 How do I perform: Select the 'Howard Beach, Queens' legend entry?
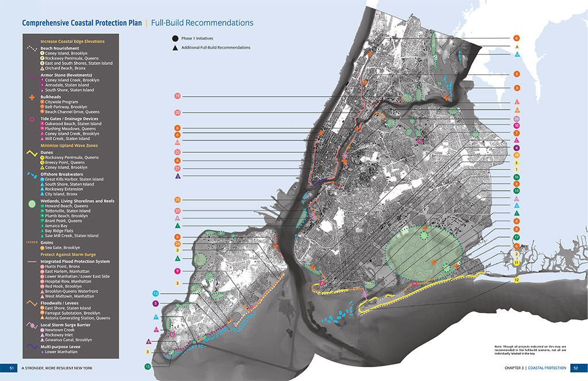click(x=67, y=206)
